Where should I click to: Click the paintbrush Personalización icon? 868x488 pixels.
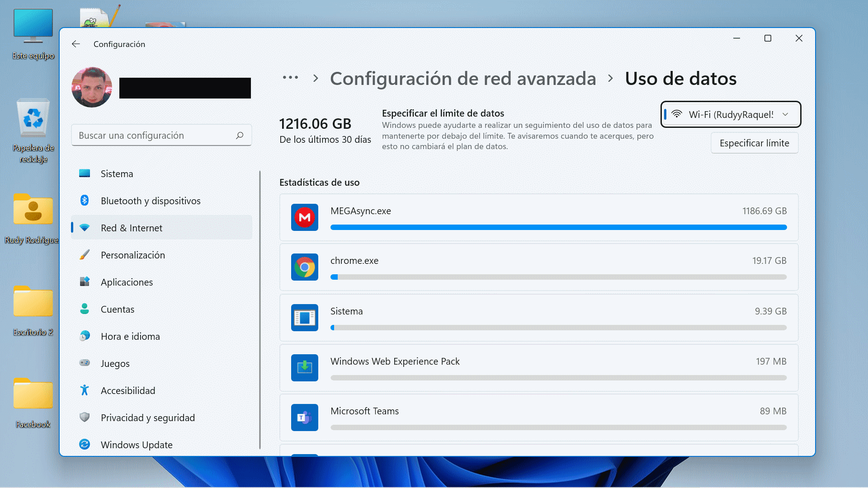(x=85, y=254)
